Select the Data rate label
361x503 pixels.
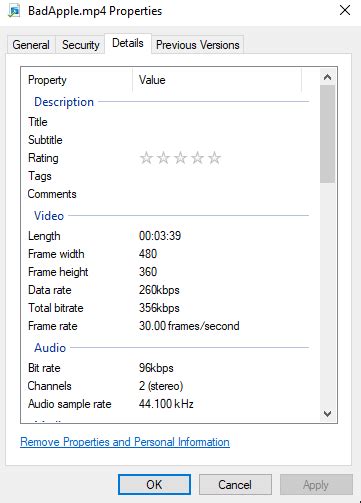click(x=50, y=290)
